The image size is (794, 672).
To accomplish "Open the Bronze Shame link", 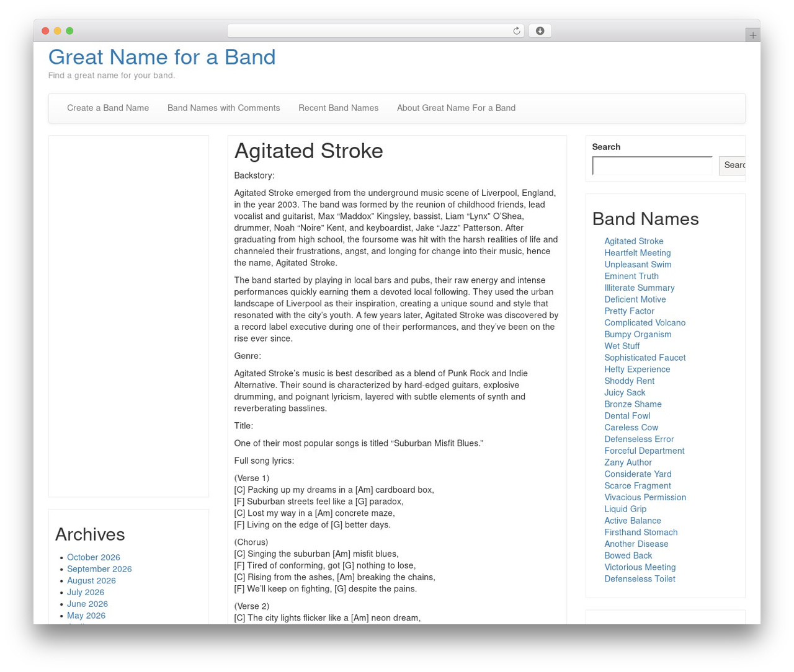I will (633, 404).
